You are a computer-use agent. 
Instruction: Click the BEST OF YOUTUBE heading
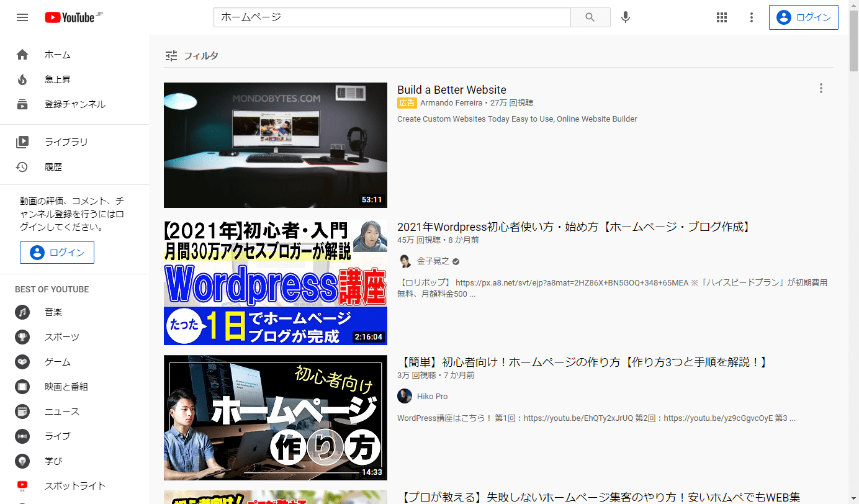(52, 290)
